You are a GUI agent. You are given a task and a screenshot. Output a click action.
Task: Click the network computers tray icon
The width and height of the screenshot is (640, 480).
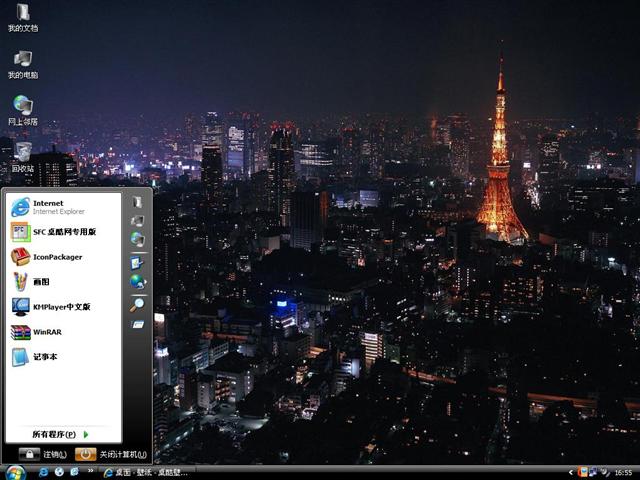click(x=593, y=472)
